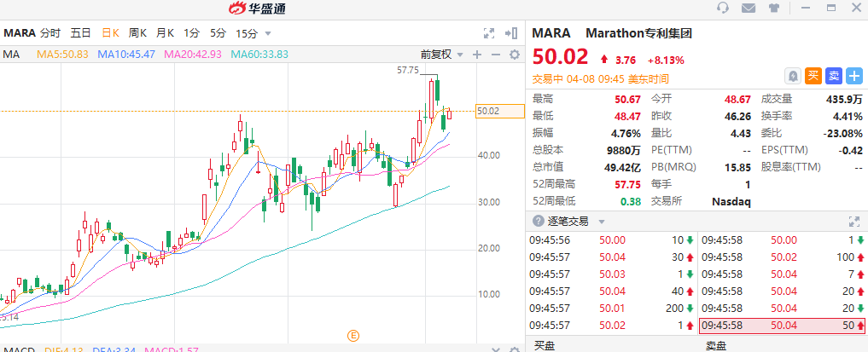Click the 最高 value 50.67

click(627, 100)
